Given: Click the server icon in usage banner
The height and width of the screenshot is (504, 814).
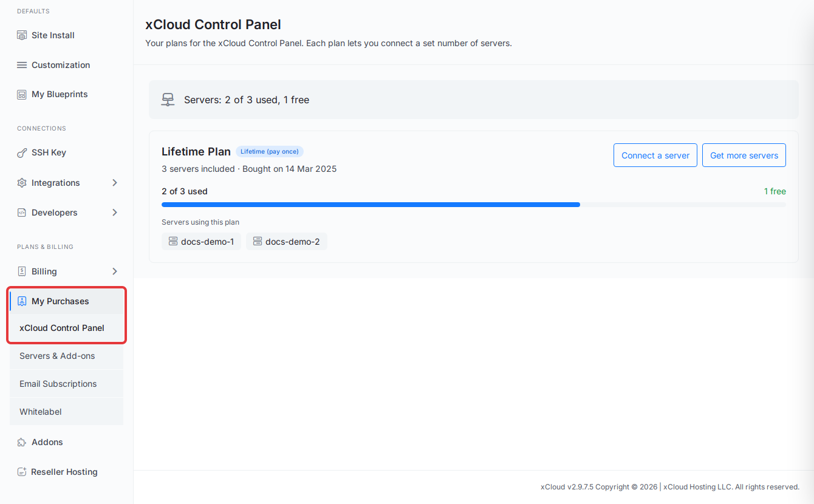Looking at the screenshot, I should 168,100.
